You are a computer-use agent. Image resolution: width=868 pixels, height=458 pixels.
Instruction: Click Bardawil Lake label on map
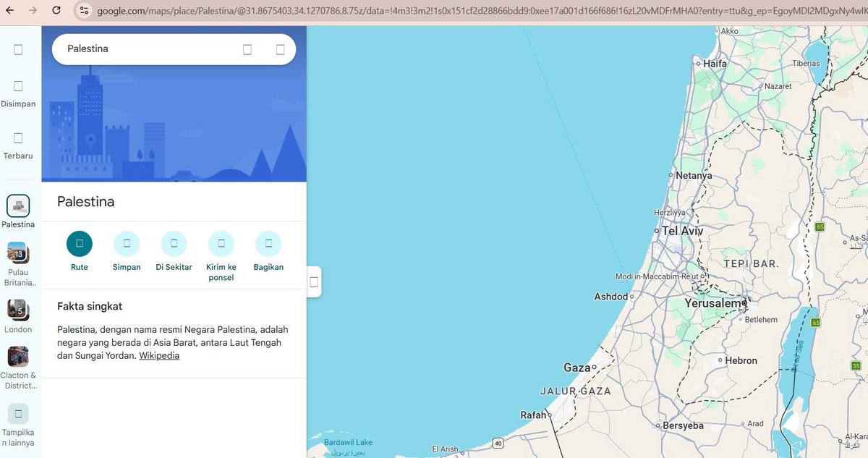[348, 442]
